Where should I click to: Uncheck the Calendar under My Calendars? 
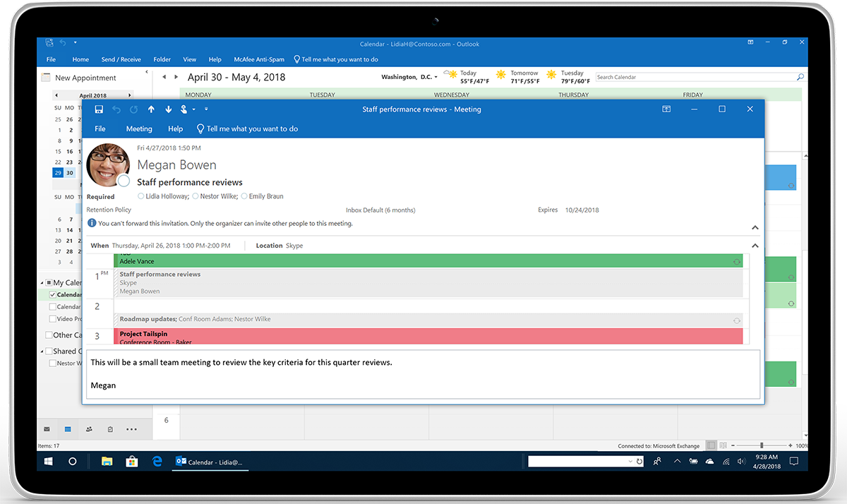[52, 294]
